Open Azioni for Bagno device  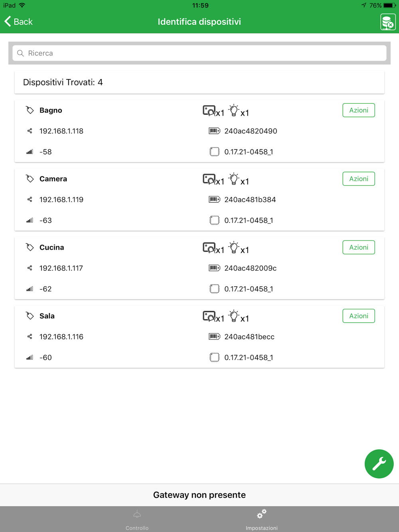click(359, 110)
